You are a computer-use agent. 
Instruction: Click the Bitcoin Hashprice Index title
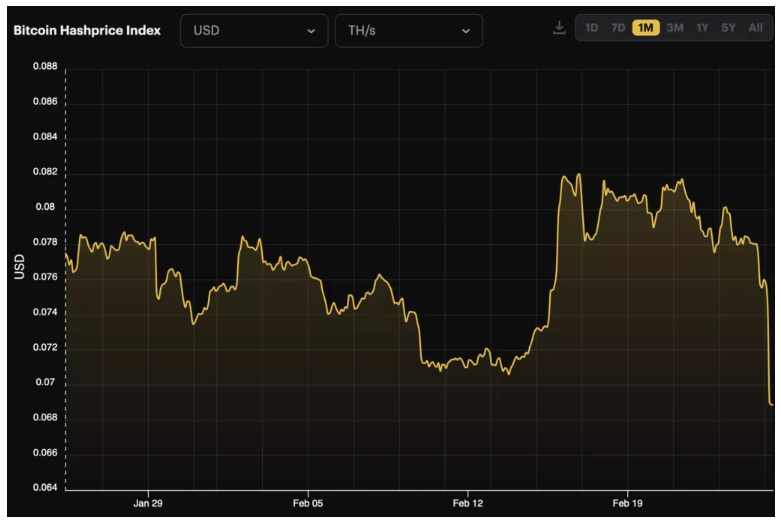pyautogui.click(x=87, y=31)
